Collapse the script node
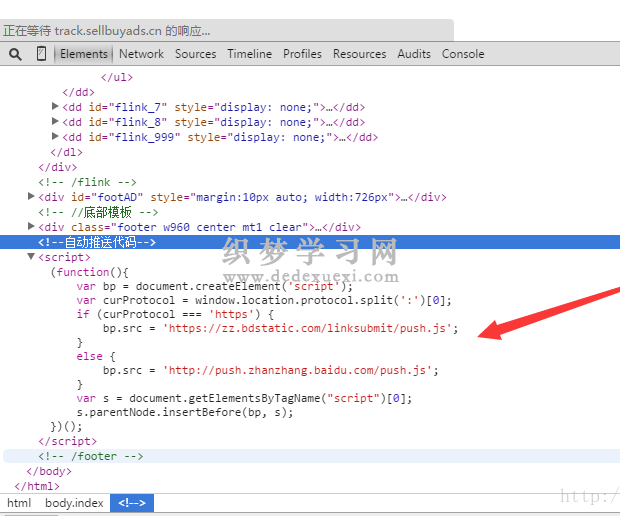 (x=31, y=256)
